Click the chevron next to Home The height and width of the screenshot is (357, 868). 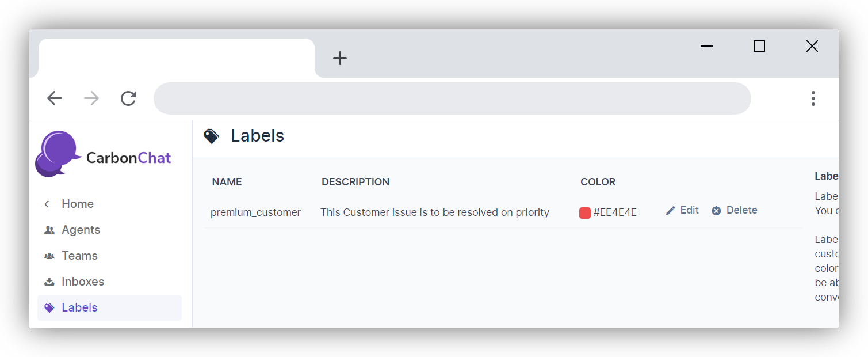[47, 204]
